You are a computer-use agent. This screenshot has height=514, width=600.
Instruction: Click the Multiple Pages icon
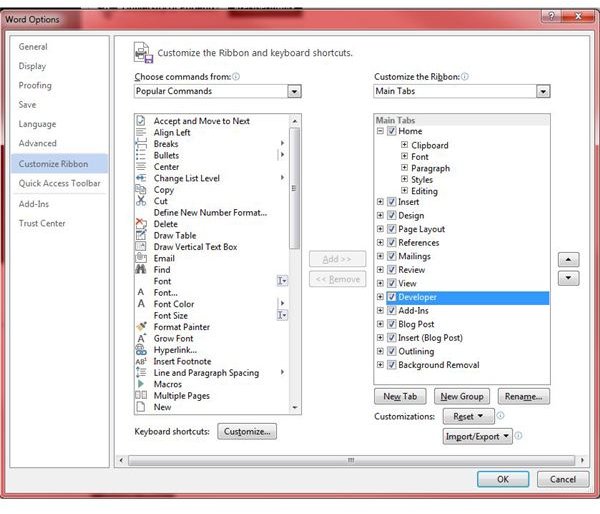pos(141,395)
